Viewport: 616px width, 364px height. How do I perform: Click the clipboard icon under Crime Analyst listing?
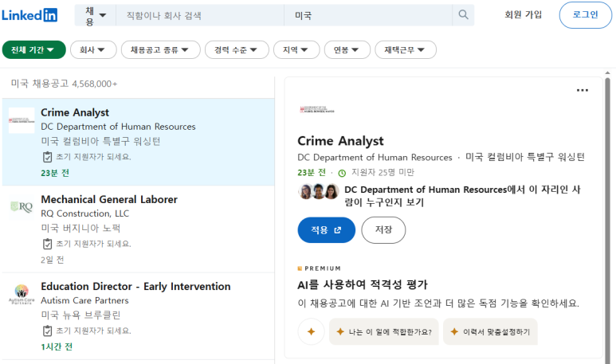[x=47, y=157]
